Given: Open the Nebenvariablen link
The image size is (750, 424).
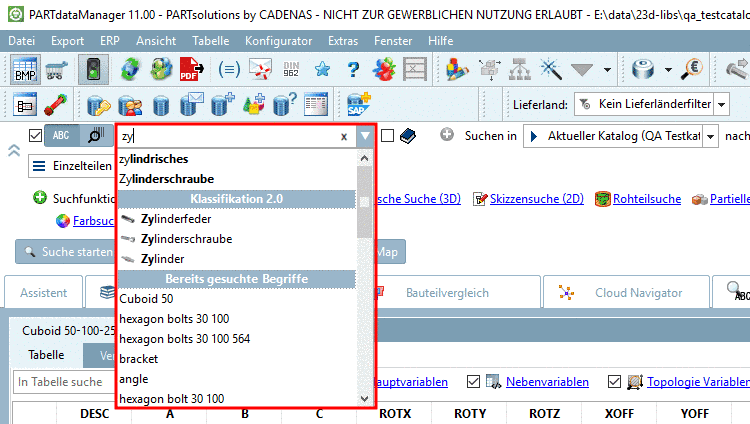Looking at the screenshot, I should pyautogui.click(x=547, y=382).
